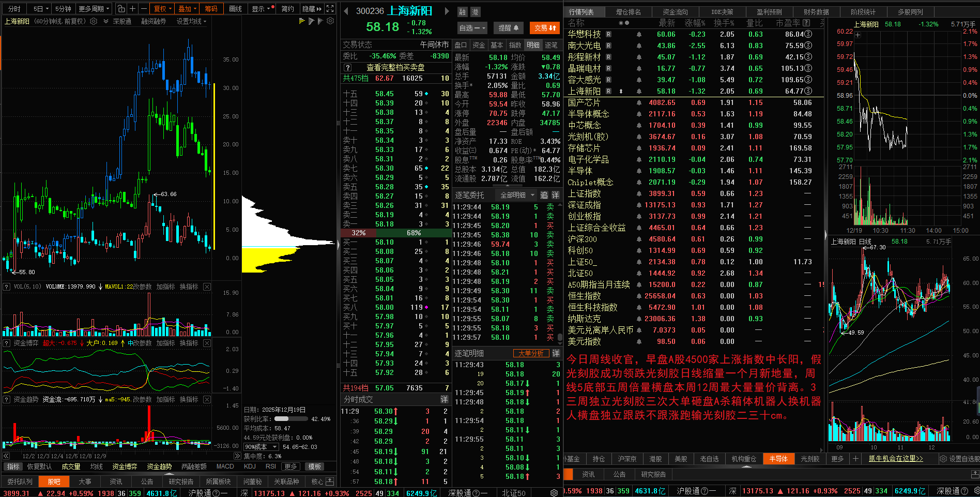Open the 更多周期 dropdown

tap(94, 9)
